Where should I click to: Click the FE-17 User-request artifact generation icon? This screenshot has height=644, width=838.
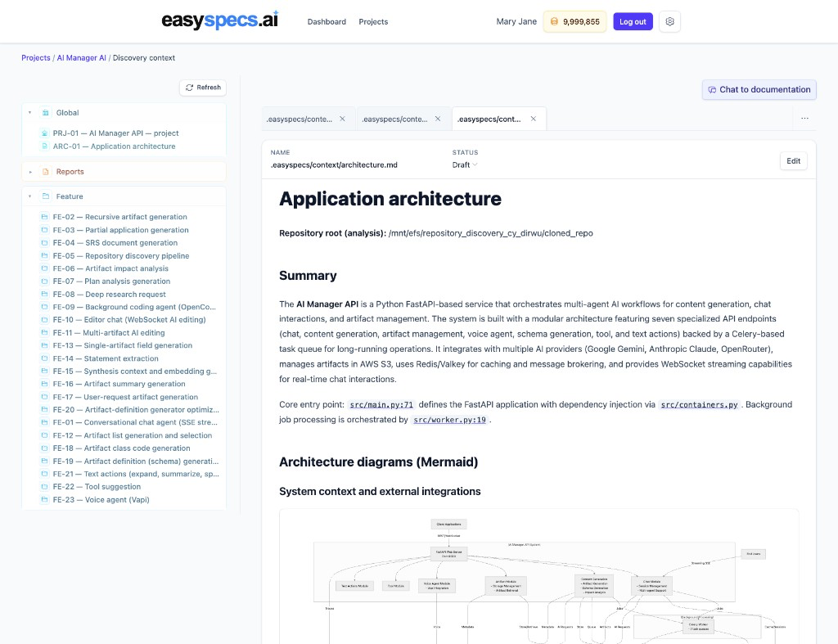44,397
